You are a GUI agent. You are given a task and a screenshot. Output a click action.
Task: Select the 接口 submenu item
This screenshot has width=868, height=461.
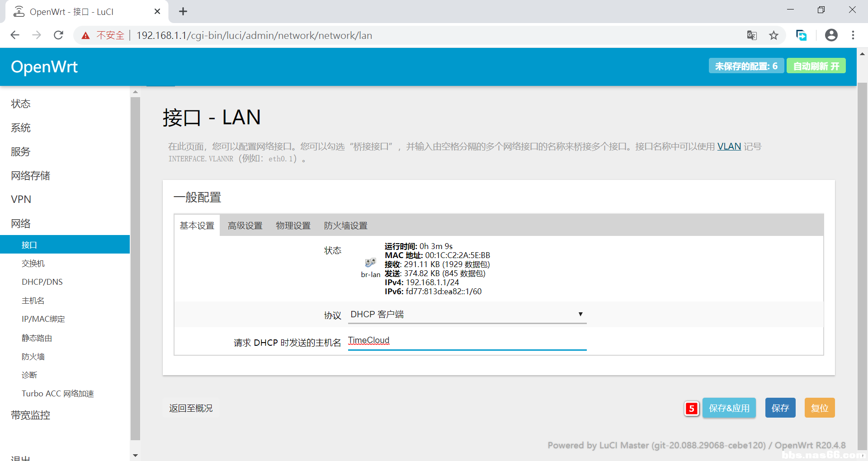(x=65, y=245)
